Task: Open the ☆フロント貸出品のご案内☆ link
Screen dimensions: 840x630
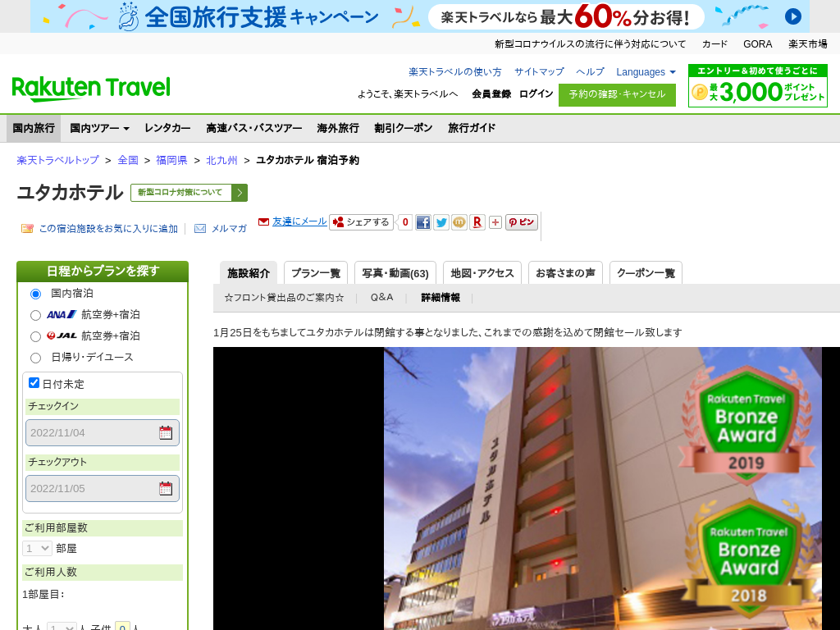Action: pyautogui.click(x=284, y=298)
